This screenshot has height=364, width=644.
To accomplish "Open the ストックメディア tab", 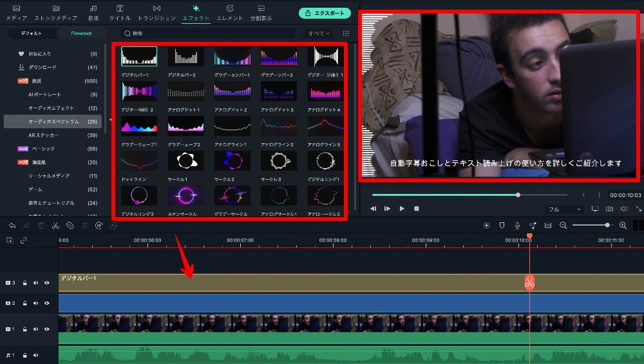I will [56, 13].
